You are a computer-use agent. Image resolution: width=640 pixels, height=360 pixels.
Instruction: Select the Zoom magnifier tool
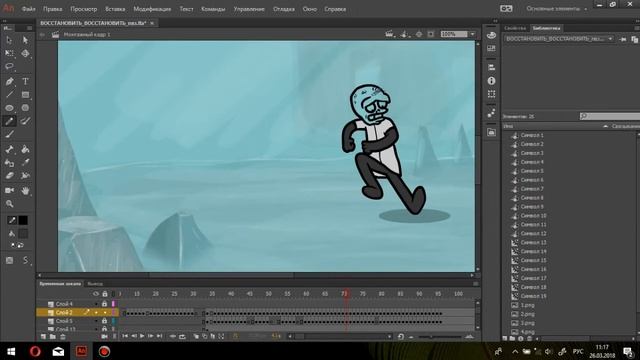coord(9,204)
